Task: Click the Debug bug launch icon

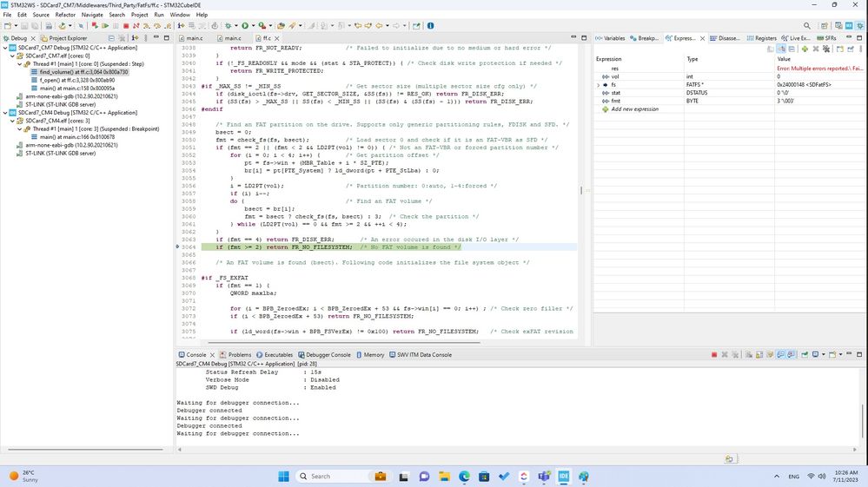Action: [228, 25]
